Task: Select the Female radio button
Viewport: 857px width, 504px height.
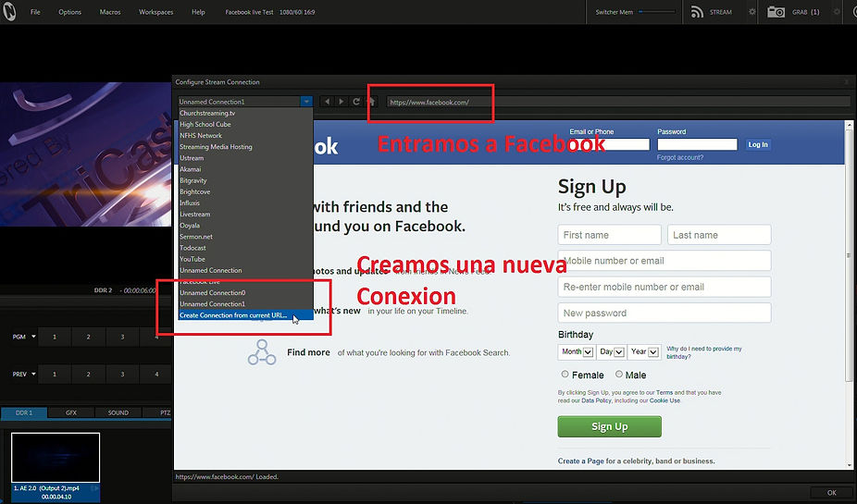Action: tap(565, 374)
